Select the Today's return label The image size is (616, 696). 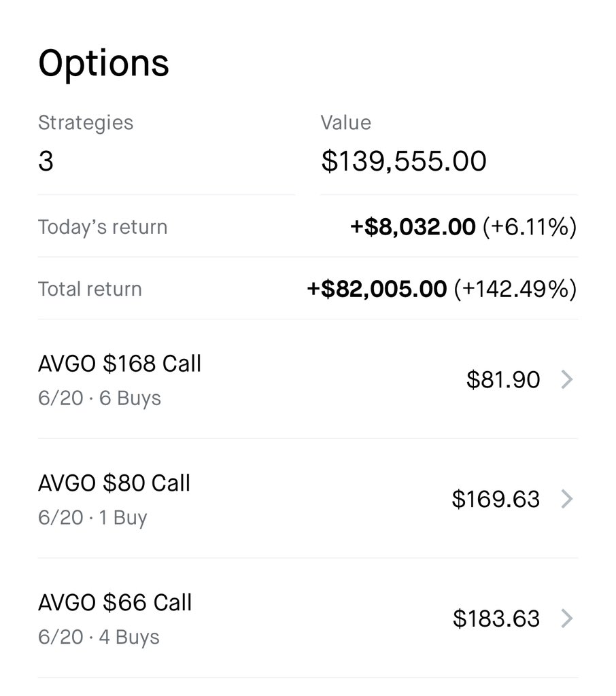pos(103,227)
